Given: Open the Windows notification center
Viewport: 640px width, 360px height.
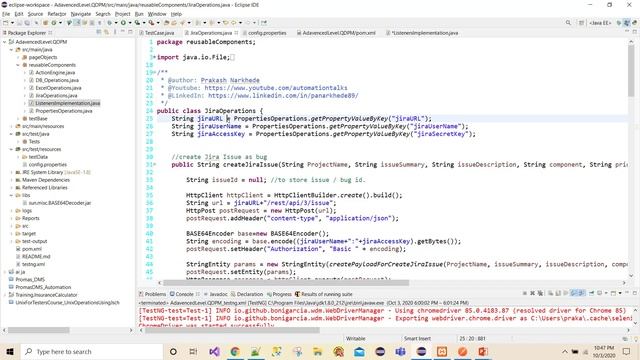Looking at the screenshot, I should pos(627,351).
